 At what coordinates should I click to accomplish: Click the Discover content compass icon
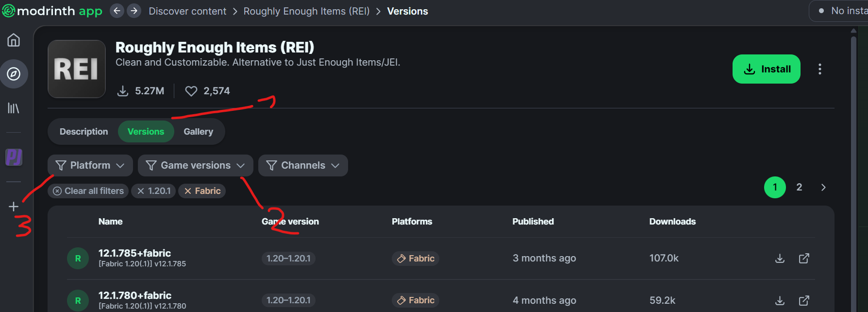pos(14,74)
